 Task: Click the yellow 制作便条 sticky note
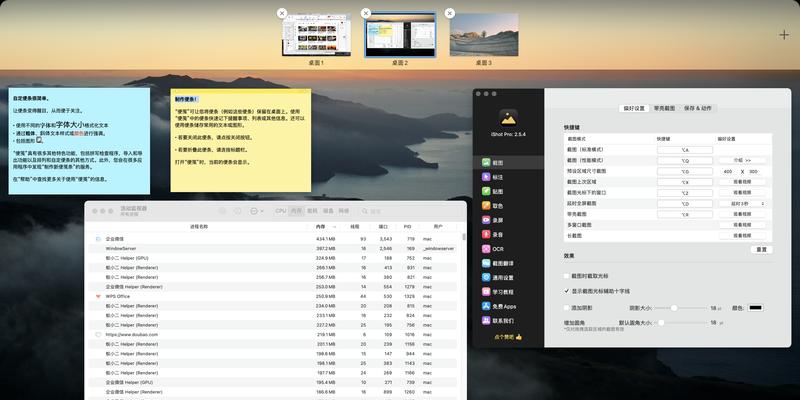[x=240, y=140]
